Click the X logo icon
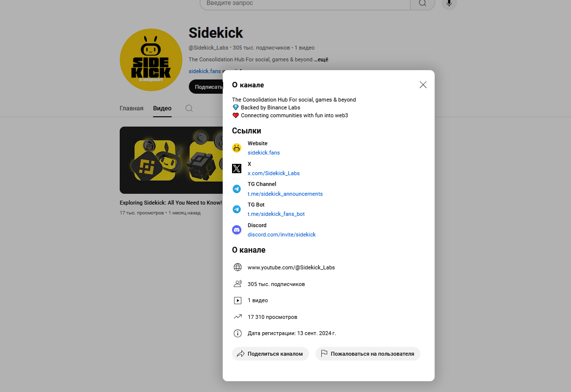Image resolution: width=571 pixels, height=392 pixels. 237,168
